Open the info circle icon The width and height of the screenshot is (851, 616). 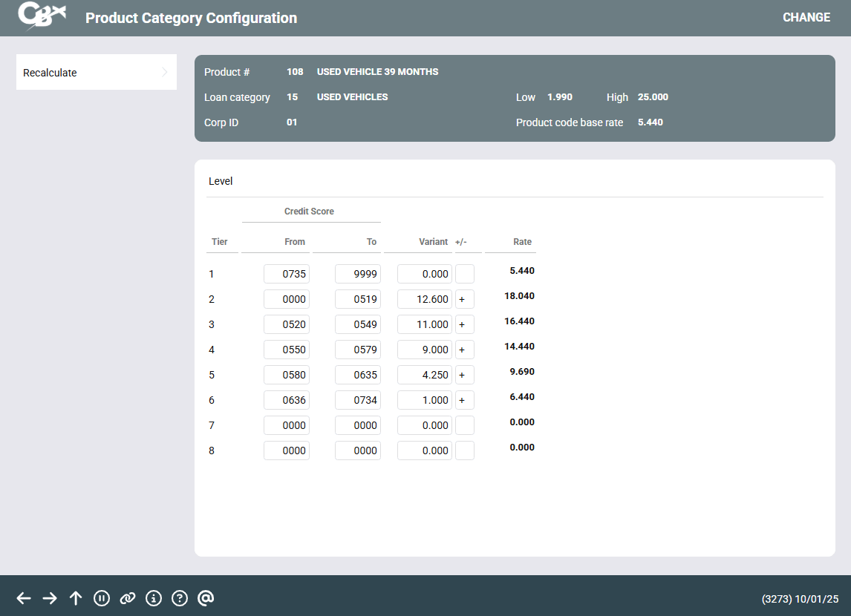pos(154,598)
